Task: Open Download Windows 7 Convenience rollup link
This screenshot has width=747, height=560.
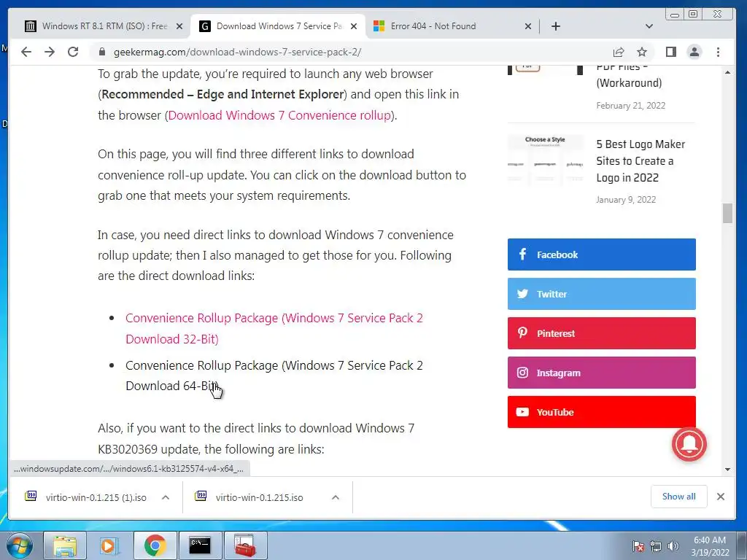Action: click(x=279, y=115)
